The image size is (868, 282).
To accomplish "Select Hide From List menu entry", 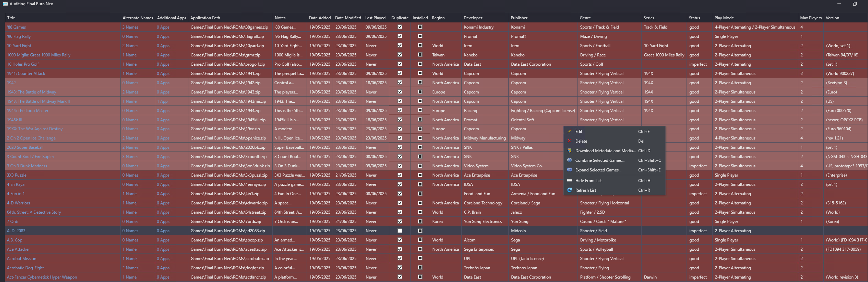I will click(614, 181).
